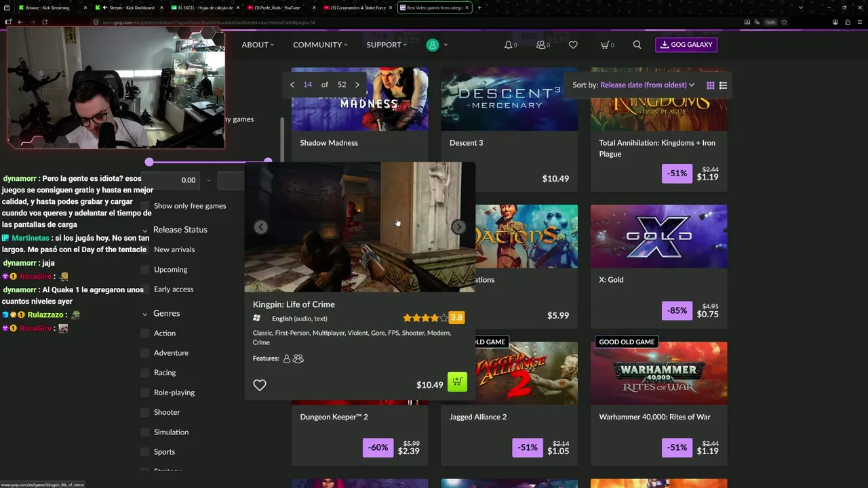Viewport: 868px width, 488px height.
Task: Expand the COMMUNITY menu
Action: point(320,45)
